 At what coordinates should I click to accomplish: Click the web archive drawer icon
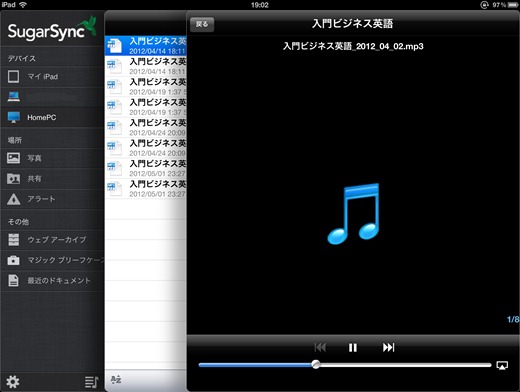13,240
